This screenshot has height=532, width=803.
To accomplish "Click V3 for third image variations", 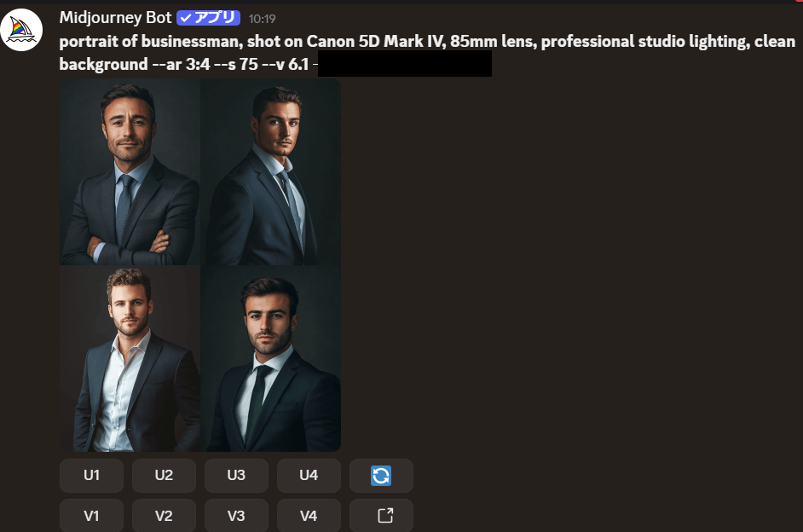I will (236, 515).
